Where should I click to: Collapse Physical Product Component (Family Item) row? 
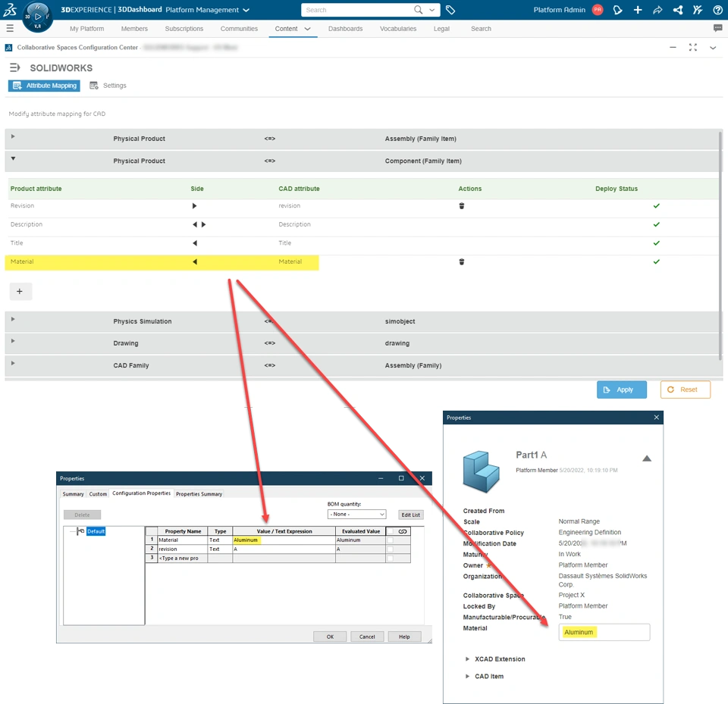(x=13, y=158)
